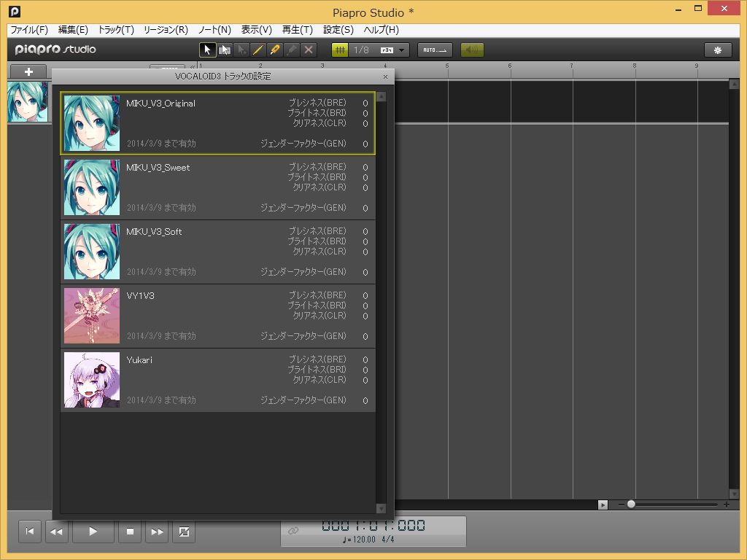Click MIKU_V3_Sweet portrait thumbnail
The width and height of the screenshot is (747, 560).
coord(92,187)
